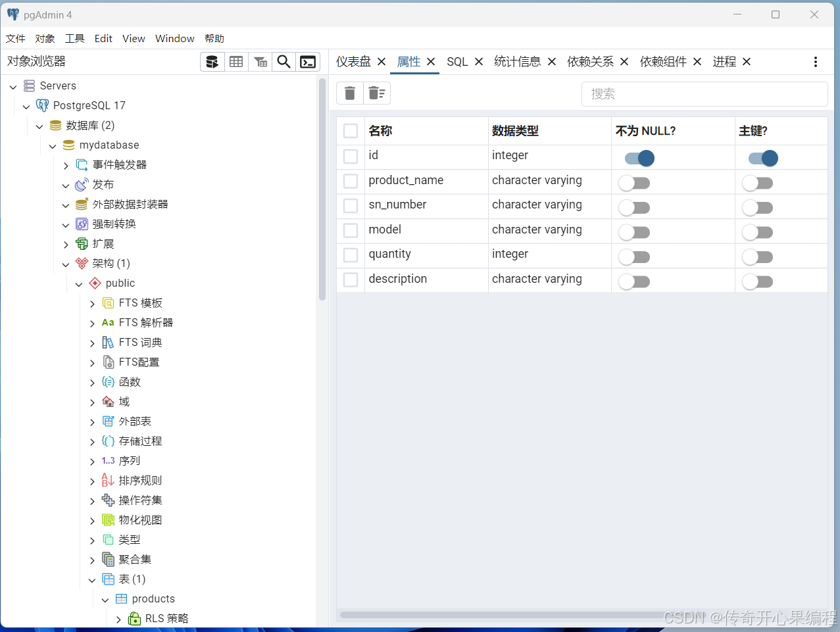The width and height of the screenshot is (840, 632).
Task: Click the 发布 publication icon
Action: click(82, 184)
